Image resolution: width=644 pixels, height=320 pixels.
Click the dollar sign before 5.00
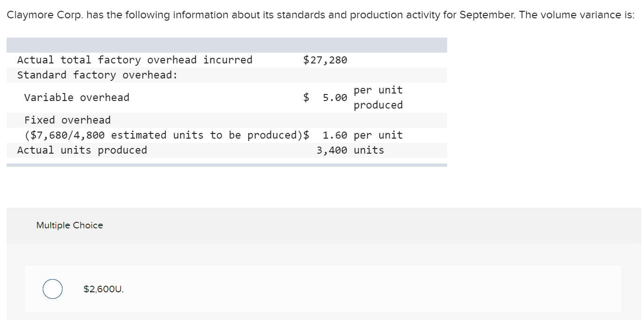pyautogui.click(x=306, y=98)
